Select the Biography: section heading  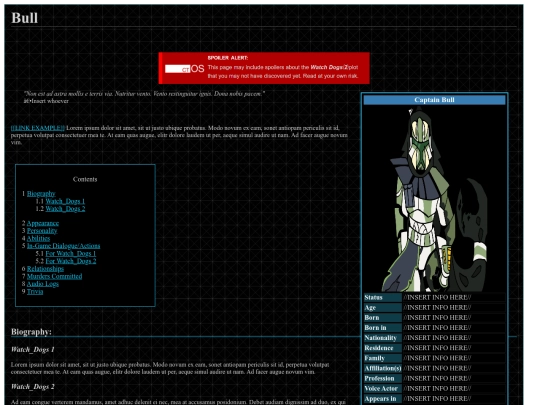point(31,332)
